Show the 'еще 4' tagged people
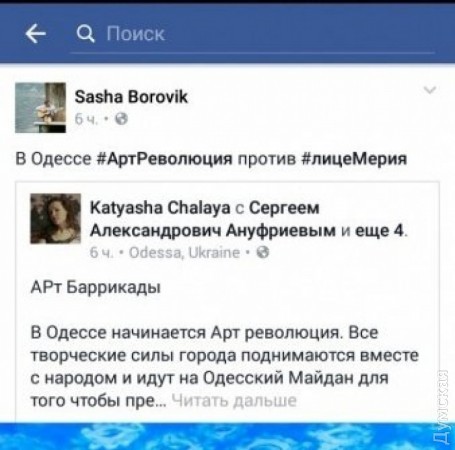 (380, 231)
